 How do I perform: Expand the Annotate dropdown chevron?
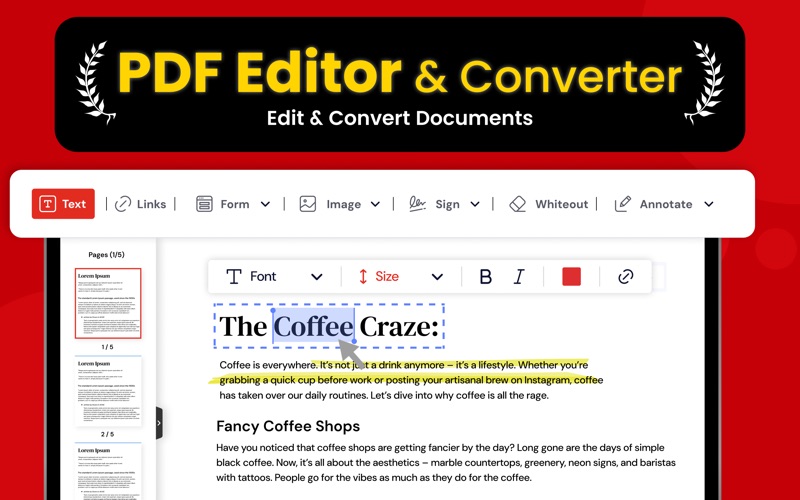[709, 204]
